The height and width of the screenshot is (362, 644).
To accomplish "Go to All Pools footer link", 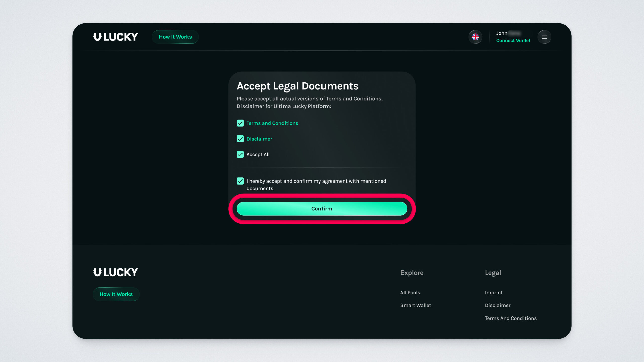I will point(410,293).
